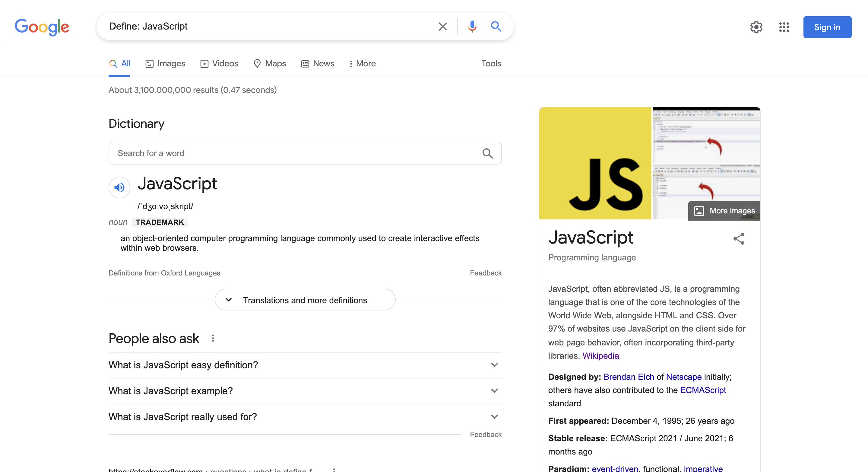Switch to the Images tab

point(165,64)
